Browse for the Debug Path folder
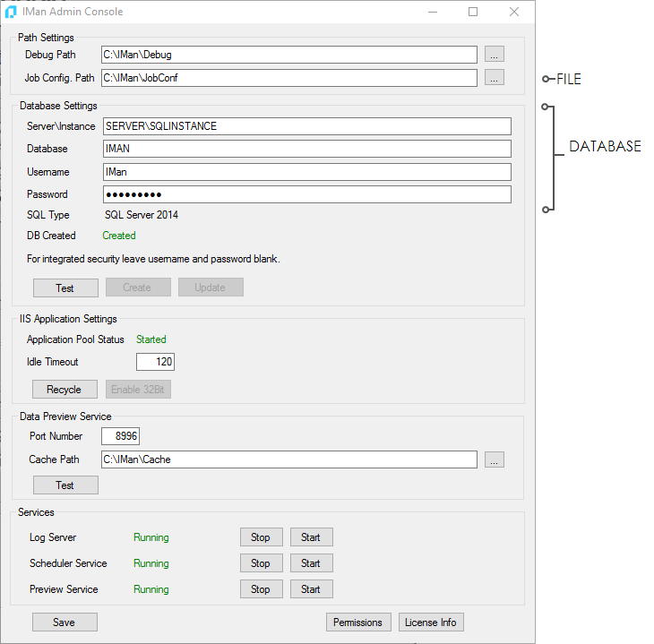 click(495, 55)
